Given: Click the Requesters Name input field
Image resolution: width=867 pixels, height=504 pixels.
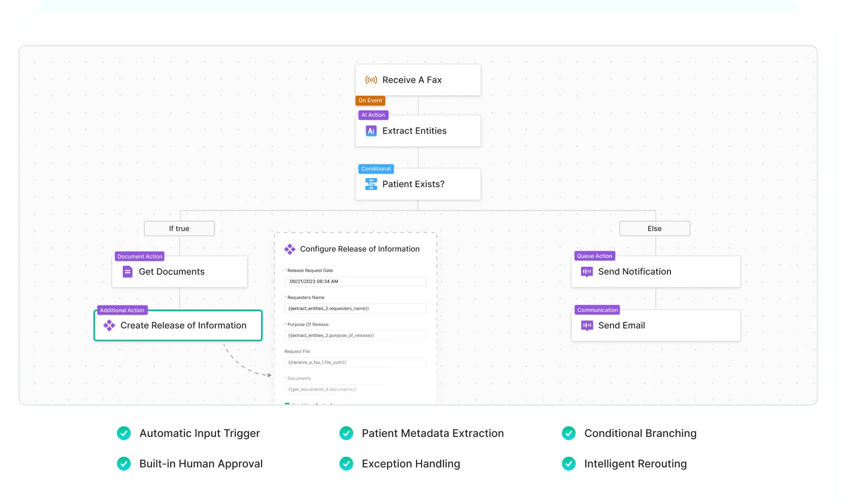Looking at the screenshot, I should (355, 309).
